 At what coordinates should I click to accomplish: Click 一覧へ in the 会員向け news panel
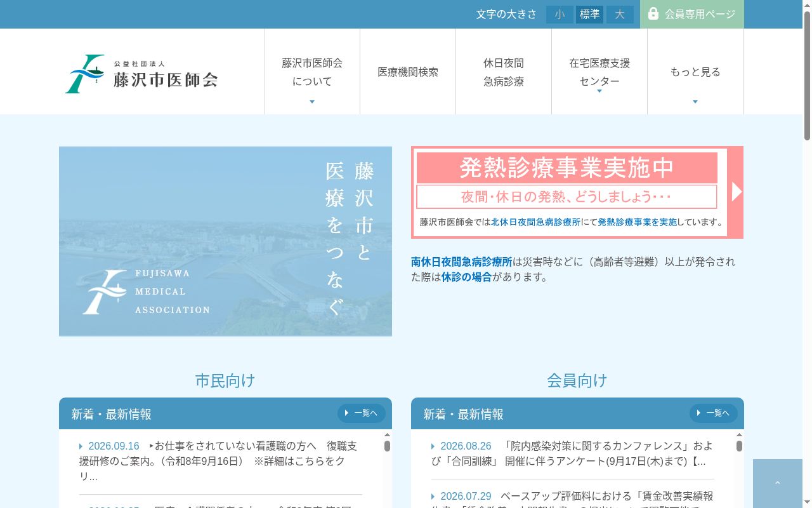click(x=714, y=413)
